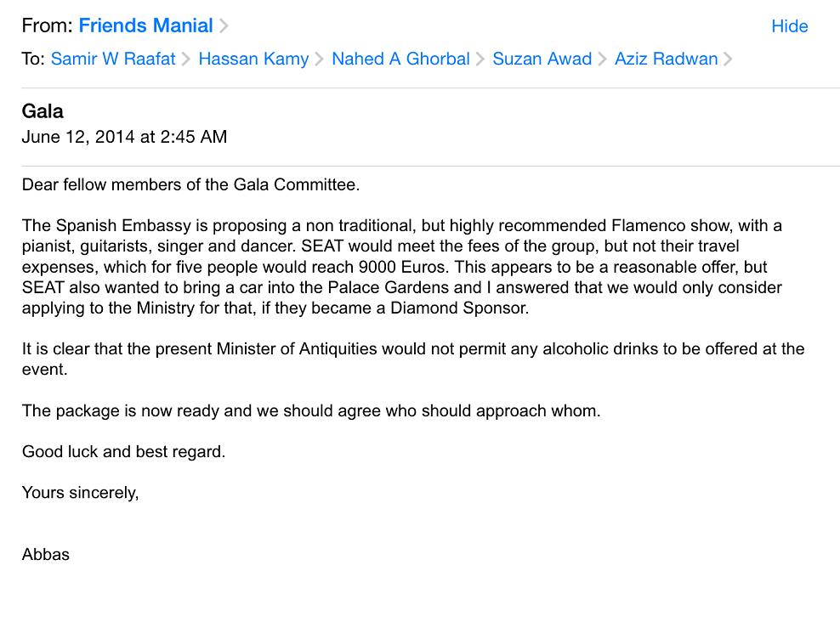Open sender Friends Manial contact
This screenshot has height=622, width=840.
145,25
